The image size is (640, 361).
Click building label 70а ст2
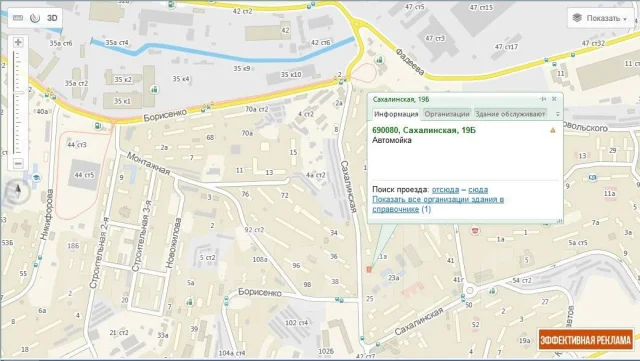pos(256,109)
